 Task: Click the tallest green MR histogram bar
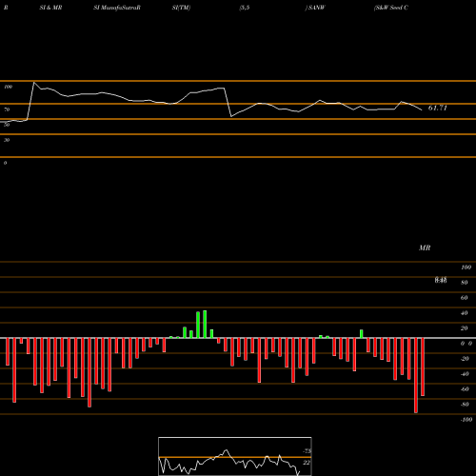tap(205, 325)
